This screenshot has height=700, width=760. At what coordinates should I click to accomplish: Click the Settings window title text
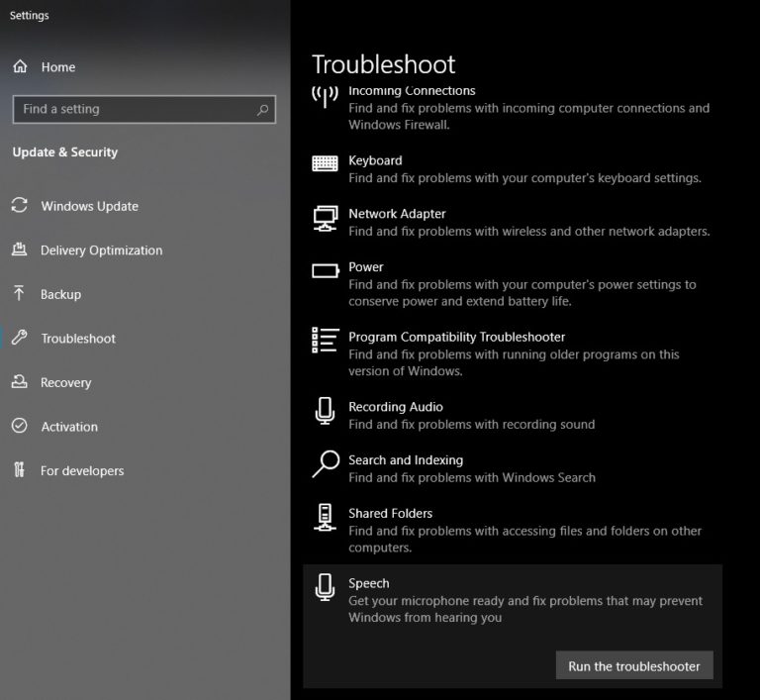click(29, 16)
